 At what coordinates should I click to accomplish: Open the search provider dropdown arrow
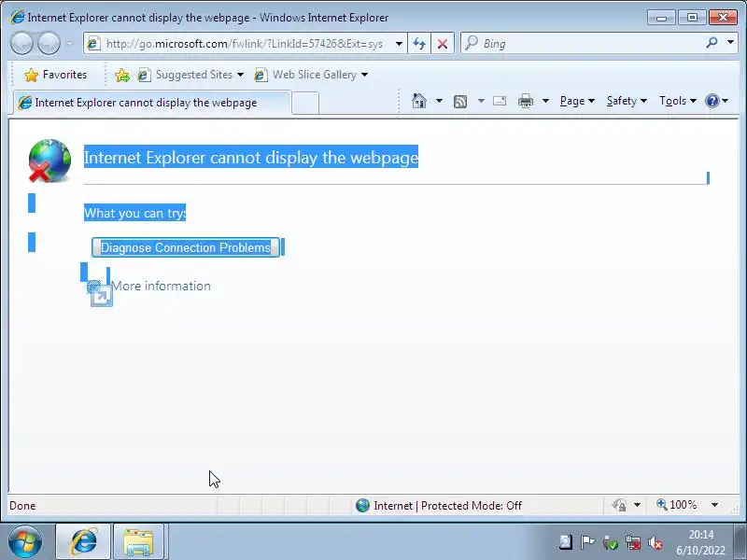pos(730,43)
